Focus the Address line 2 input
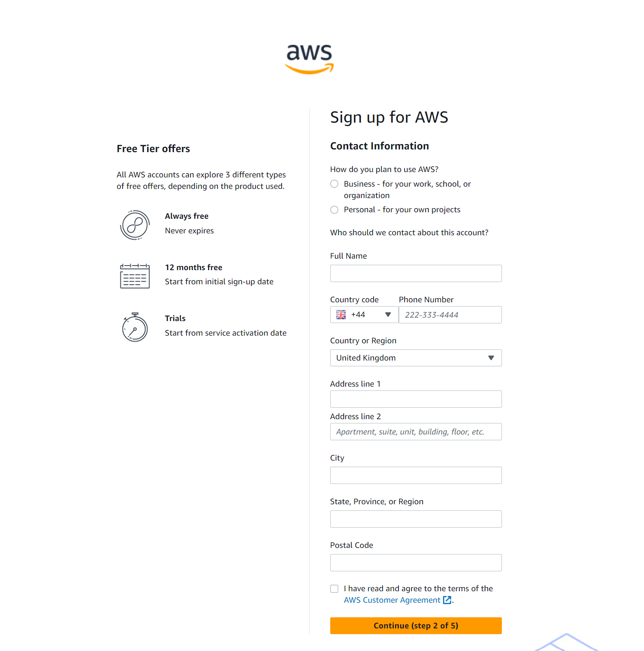This screenshot has width=644, height=651. pos(416,432)
